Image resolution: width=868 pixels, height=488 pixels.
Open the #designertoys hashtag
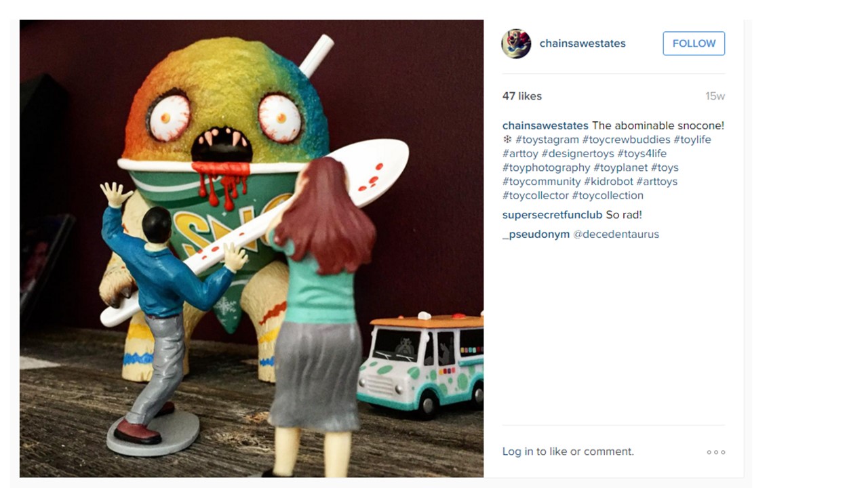pos(578,154)
